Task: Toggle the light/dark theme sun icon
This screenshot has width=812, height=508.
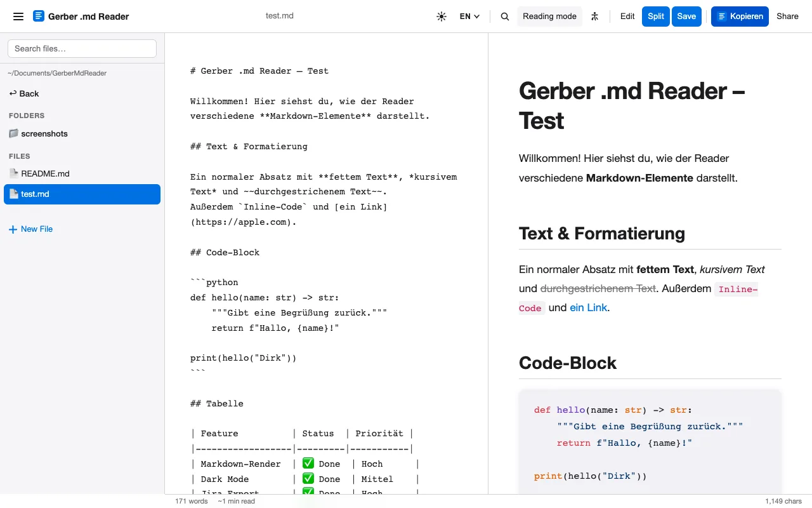Action: pyautogui.click(x=442, y=17)
